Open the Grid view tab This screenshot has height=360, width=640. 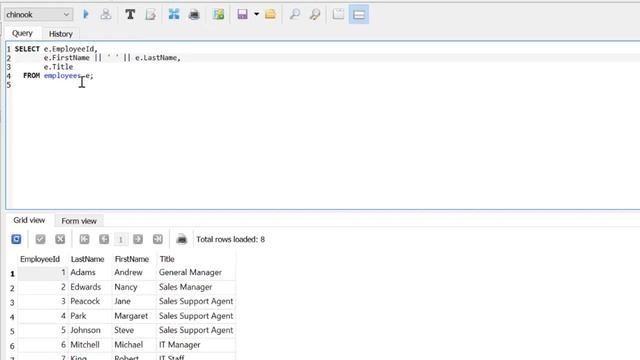[x=29, y=220]
